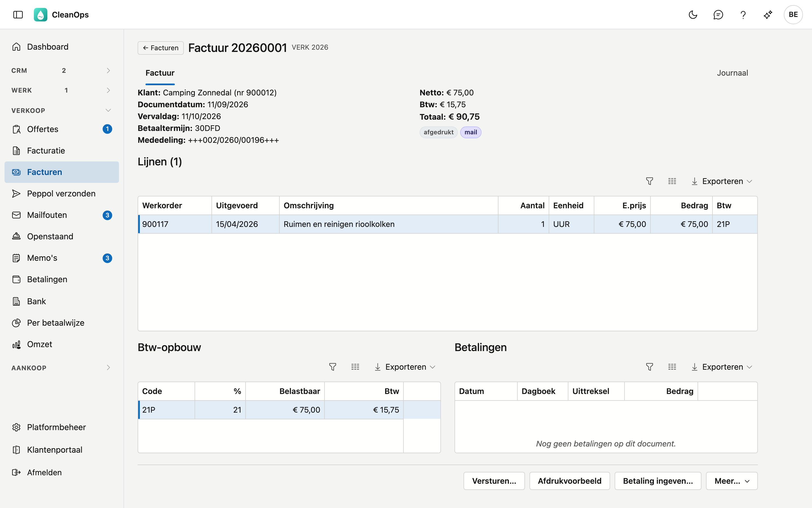The height and width of the screenshot is (508, 812).
Task: Open Offertes in sidebar
Action: click(x=62, y=129)
